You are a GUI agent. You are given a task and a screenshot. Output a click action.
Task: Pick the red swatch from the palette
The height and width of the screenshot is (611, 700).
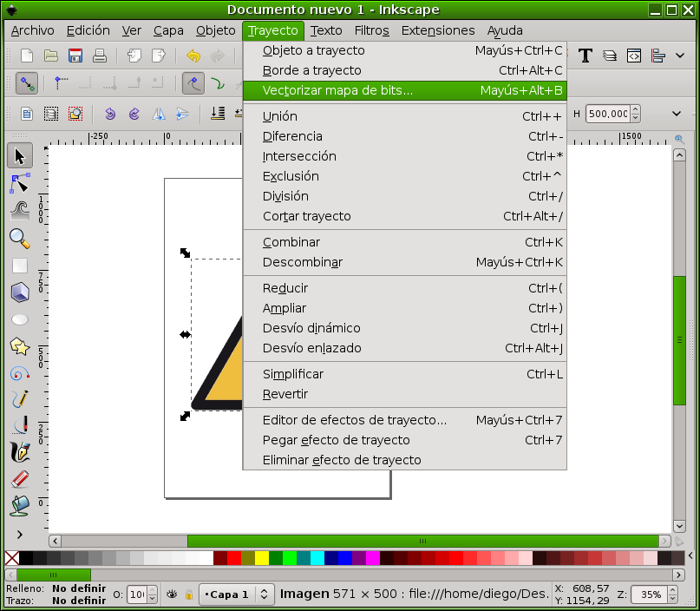(x=234, y=558)
